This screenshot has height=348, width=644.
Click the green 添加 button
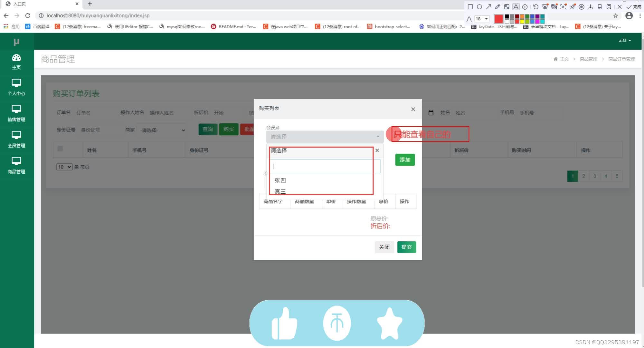pos(405,160)
